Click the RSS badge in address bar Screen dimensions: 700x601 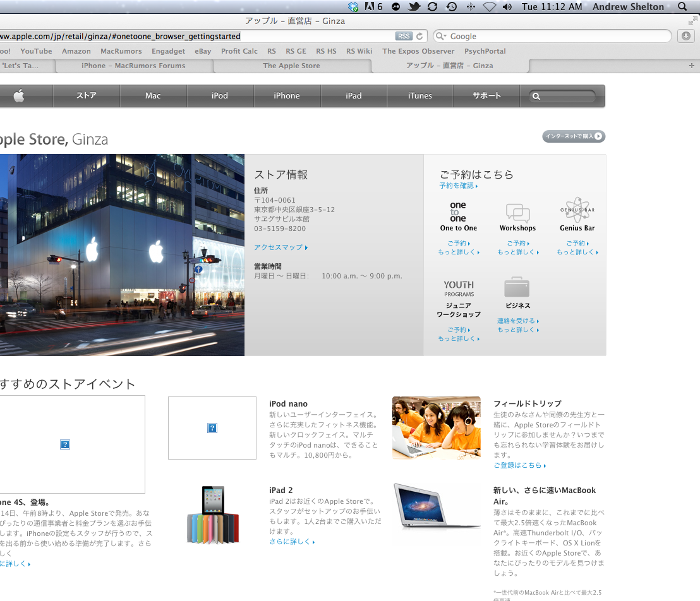tap(404, 36)
